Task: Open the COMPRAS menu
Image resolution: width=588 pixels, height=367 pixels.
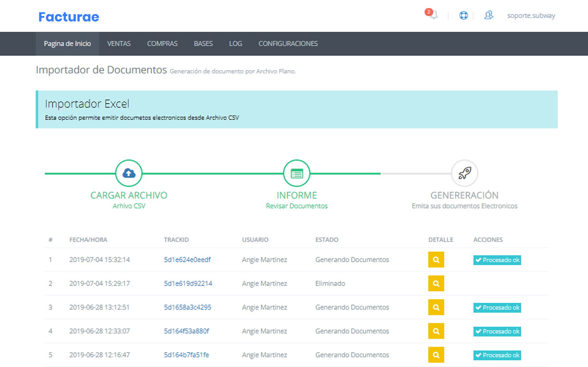Action: coord(162,44)
